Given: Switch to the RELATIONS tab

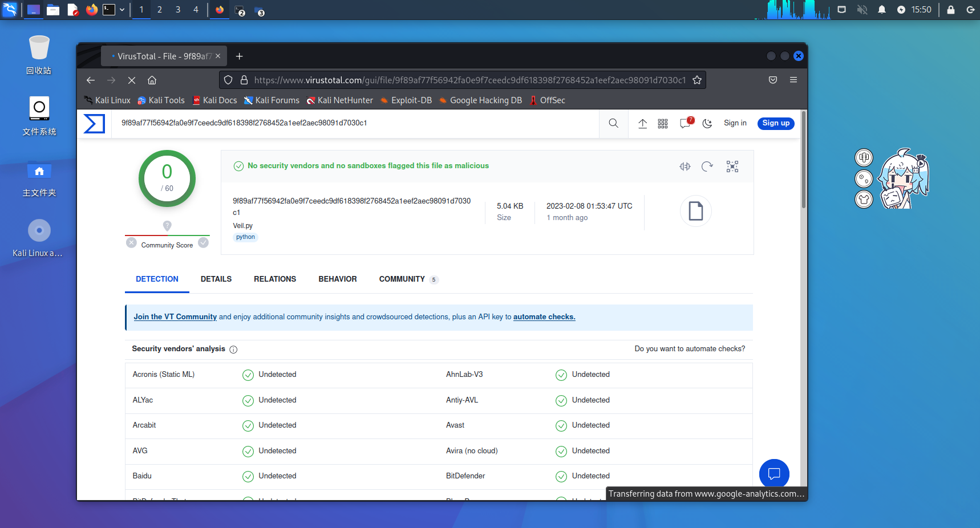Looking at the screenshot, I should coord(275,279).
